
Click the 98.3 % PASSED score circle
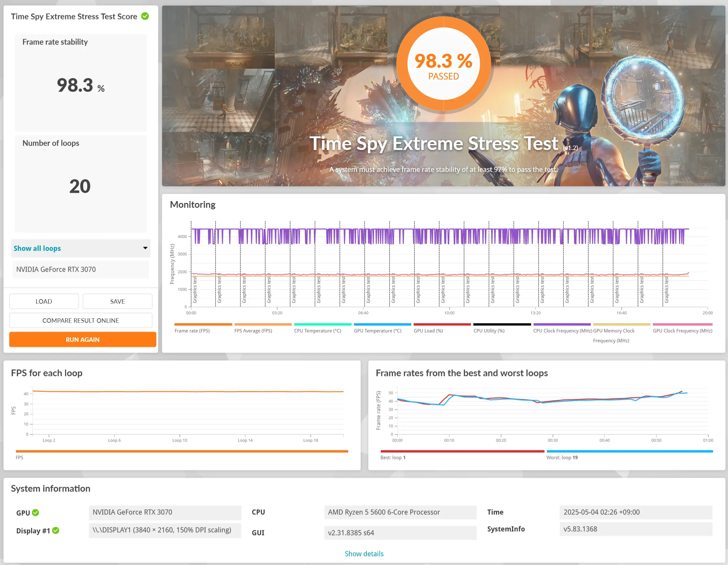pos(443,63)
